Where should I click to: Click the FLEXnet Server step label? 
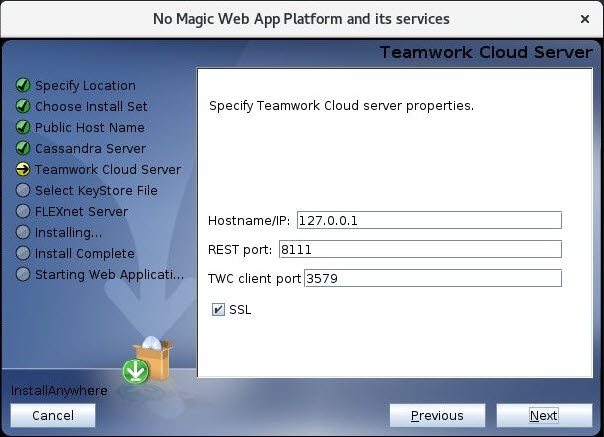[81, 212]
